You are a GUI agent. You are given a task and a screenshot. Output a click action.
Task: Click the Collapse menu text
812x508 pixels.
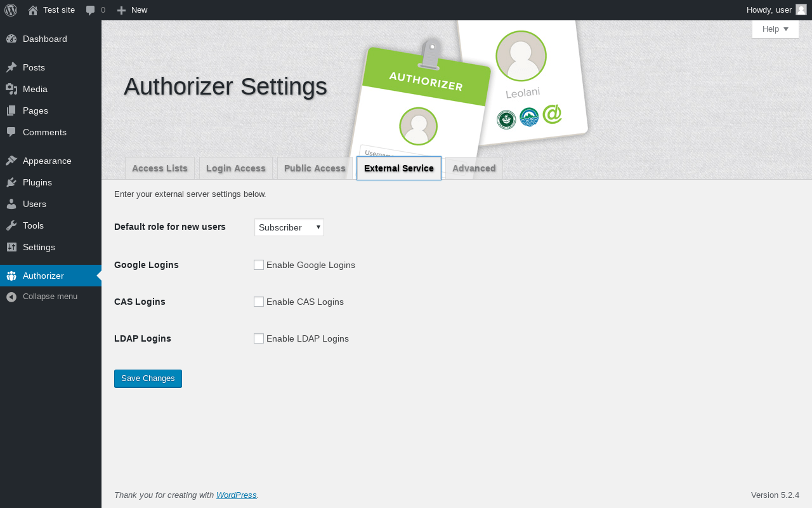(x=50, y=297)
